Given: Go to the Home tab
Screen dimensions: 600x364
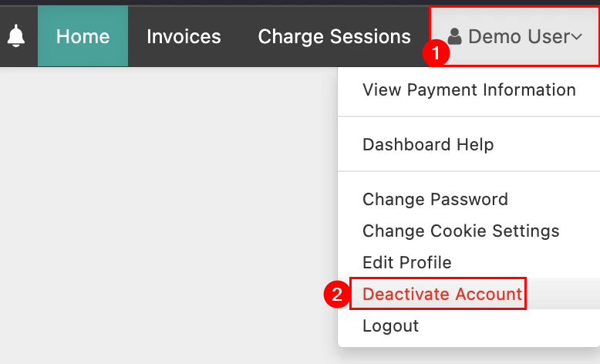Looking at the screenshot, I should click(x=83, y=36).
